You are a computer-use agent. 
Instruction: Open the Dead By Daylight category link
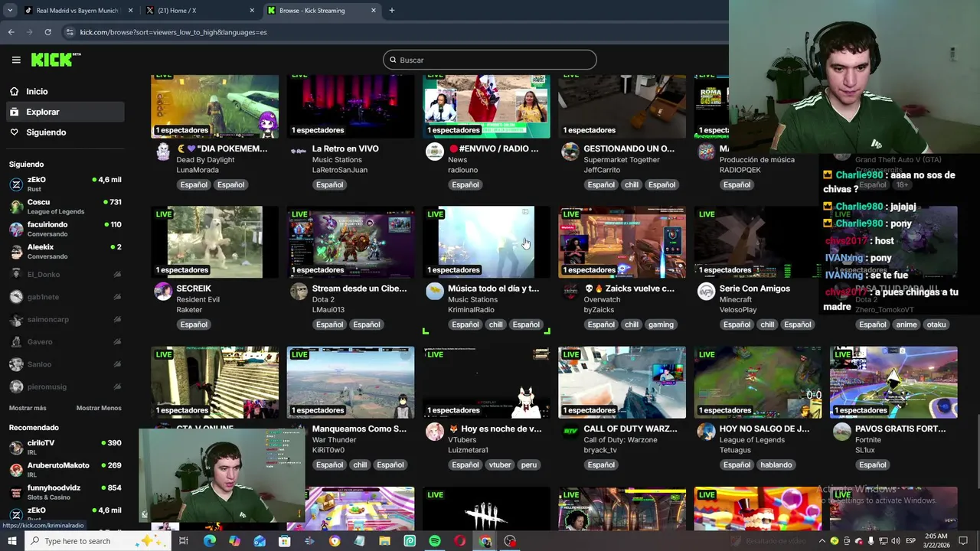coord(204,160)
